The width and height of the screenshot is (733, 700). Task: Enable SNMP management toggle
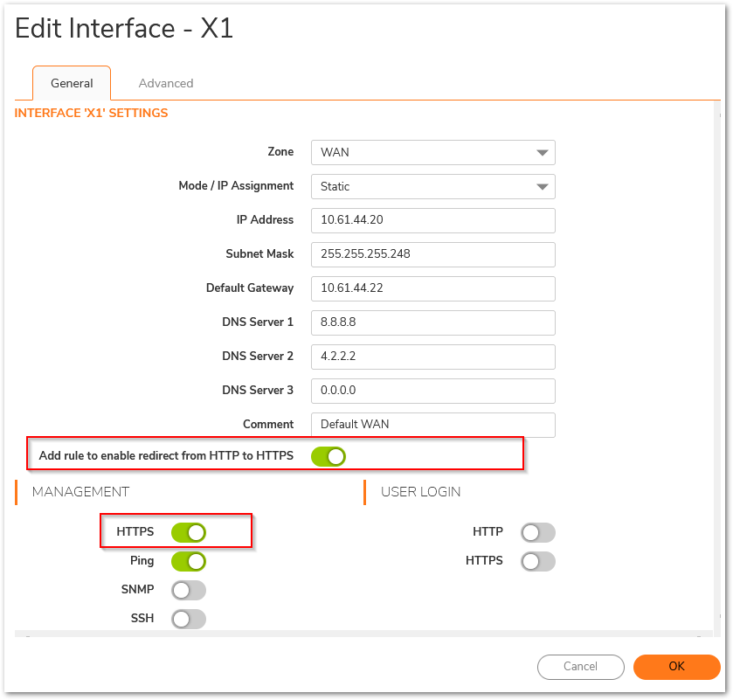tap(189, 591)
